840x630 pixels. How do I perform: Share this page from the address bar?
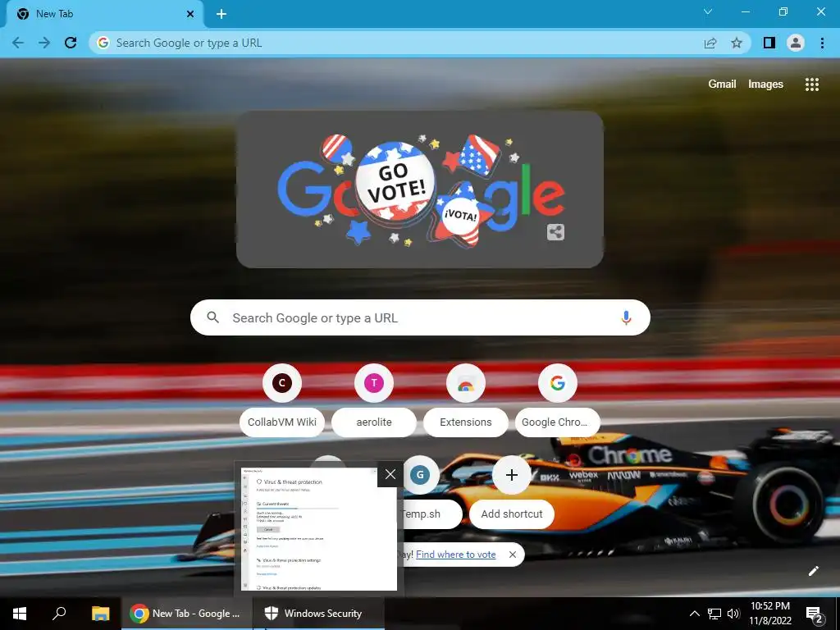click(x=710, y=43)
